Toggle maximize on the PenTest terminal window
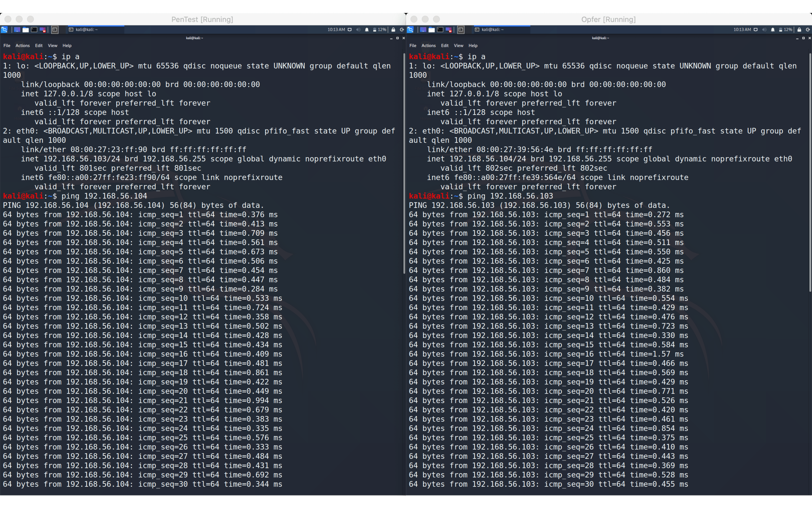The image size is (812, 507). click(397, 38)
